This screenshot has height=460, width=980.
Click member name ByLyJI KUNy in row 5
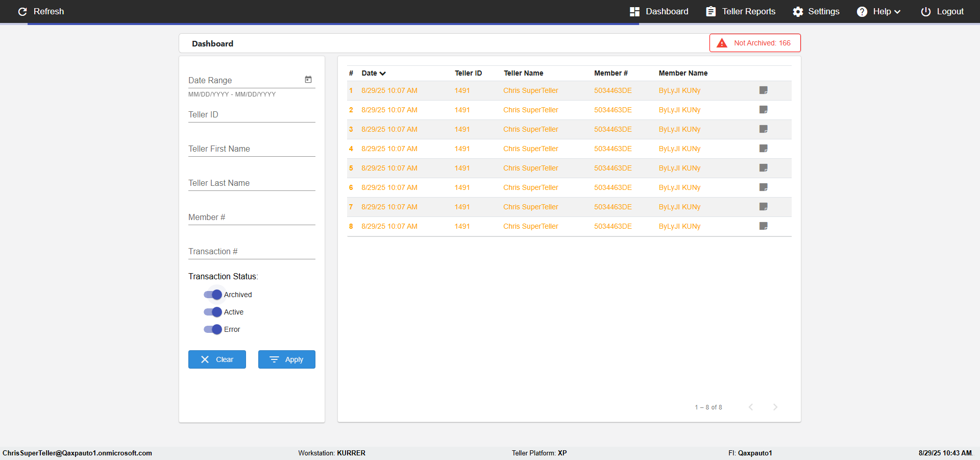(679, 168)
